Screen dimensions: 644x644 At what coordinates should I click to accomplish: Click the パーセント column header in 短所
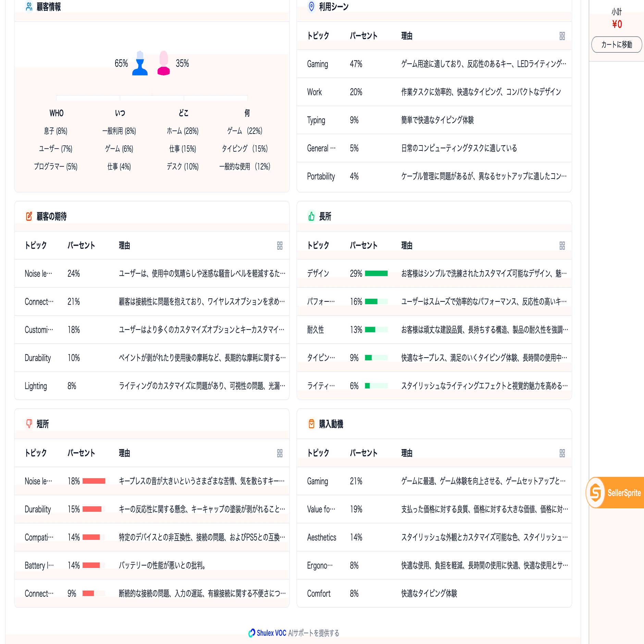pos(81,453)
